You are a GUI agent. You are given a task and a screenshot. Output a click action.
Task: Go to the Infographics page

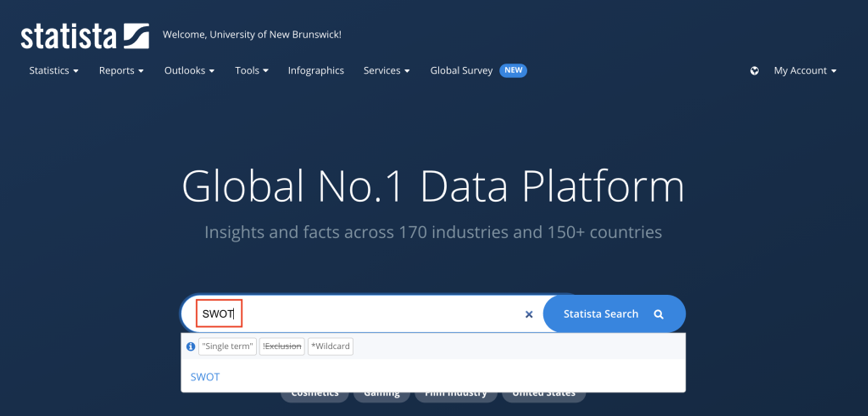click(315, 71)
